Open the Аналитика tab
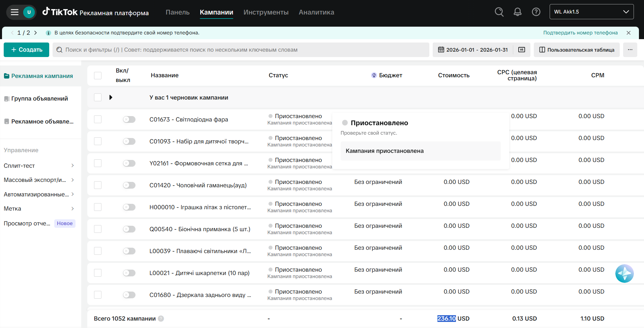The width and height of the screenshot is (644, 328). click(316, 12)
